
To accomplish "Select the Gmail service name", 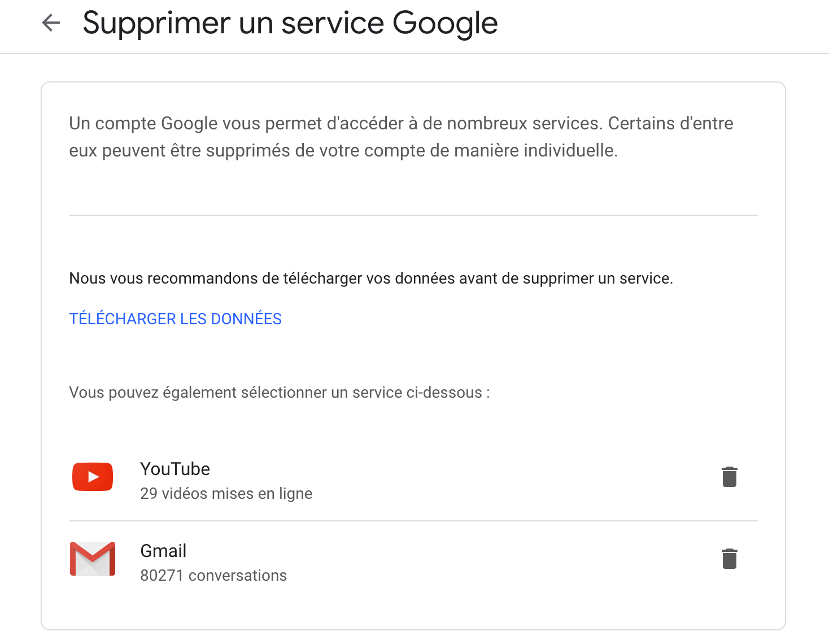I will (x=163, y=551).
